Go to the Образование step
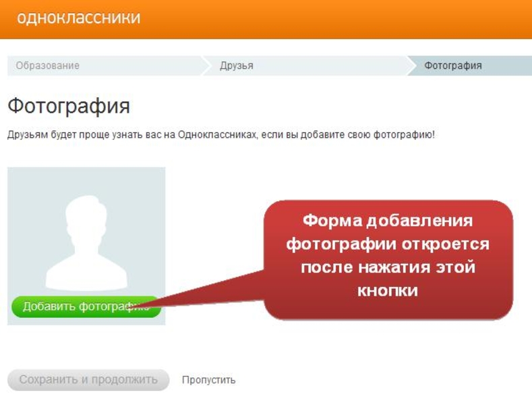Image resolution: width=532 pixels, height=405 pixels. 48,65
